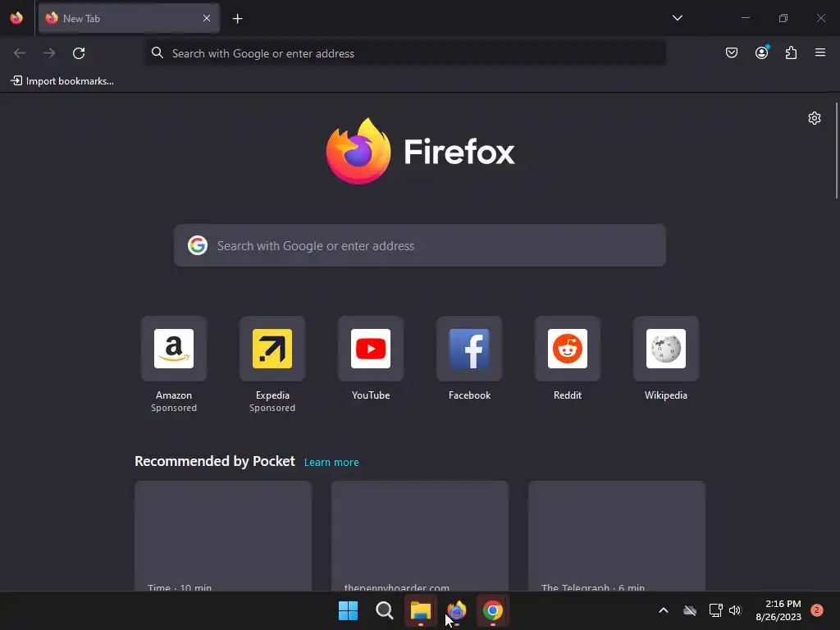Open the Save to Pocket icon
Image resolution: width=840 pixels, height=630 pixels.
[731, 52]
